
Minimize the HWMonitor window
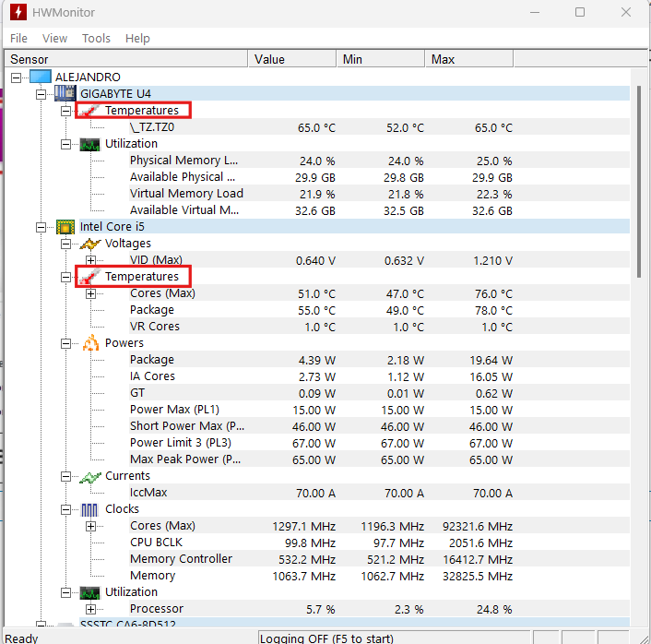coord(535,12)
